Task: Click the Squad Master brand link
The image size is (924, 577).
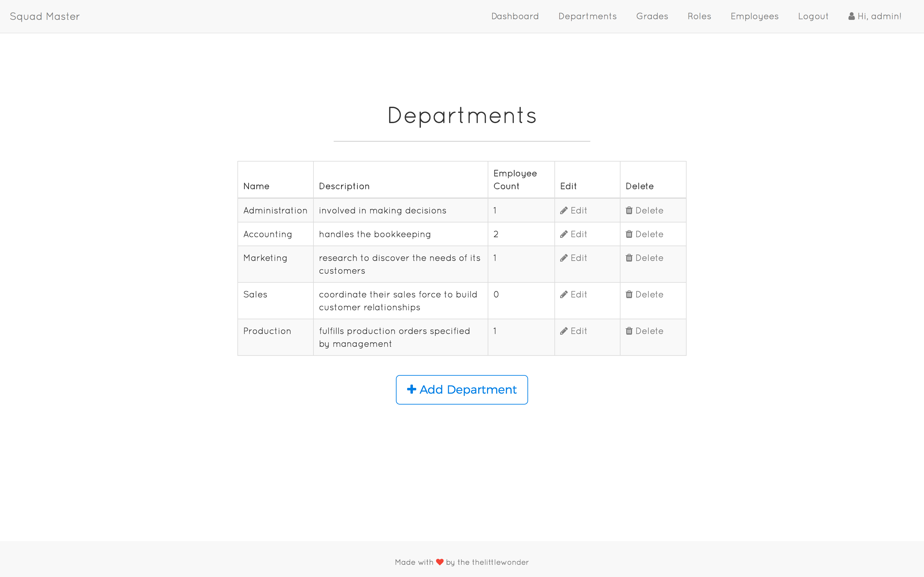Action: tap(45, 16)
